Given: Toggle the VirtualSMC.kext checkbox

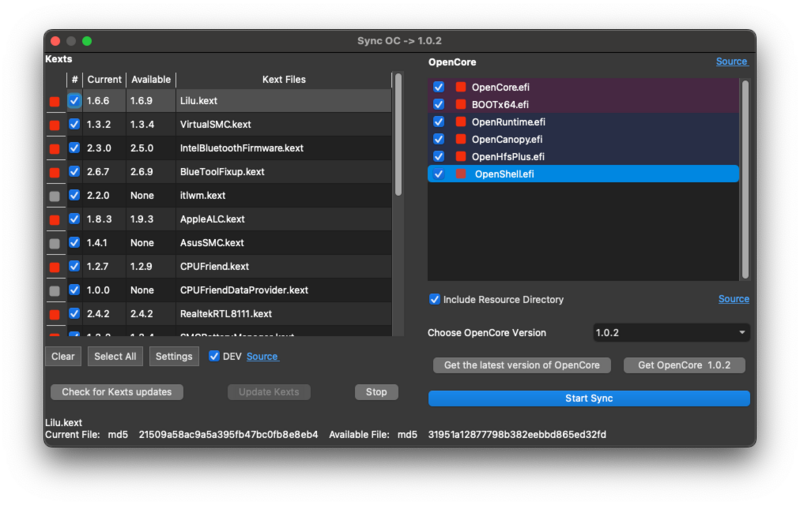Looking at the screenshot, I should tap(74, 124).
